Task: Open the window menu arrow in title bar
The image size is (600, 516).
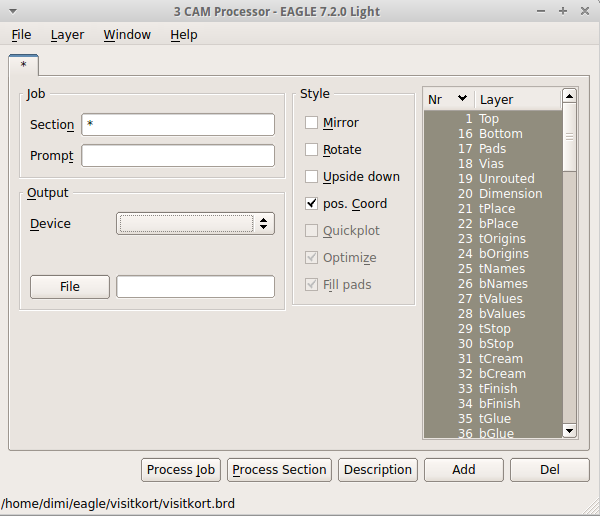Action: point(13,11)
